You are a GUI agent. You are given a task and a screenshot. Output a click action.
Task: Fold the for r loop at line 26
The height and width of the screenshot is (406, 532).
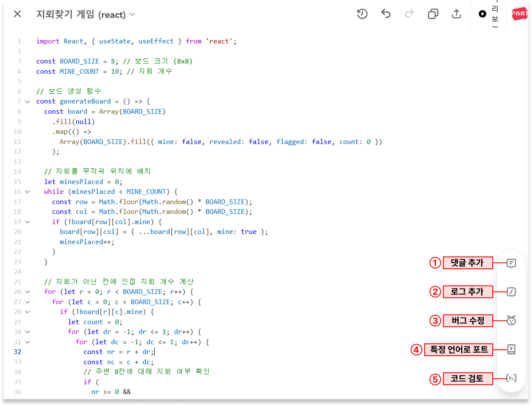pos(27,292)
